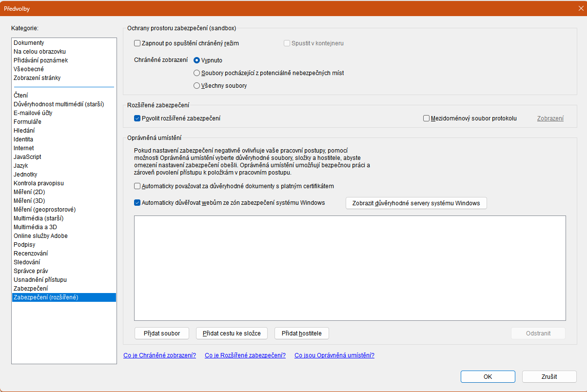Select 'Podpisy' category
This screenshot has height=392, width=587.
click(x=64, y=245)
